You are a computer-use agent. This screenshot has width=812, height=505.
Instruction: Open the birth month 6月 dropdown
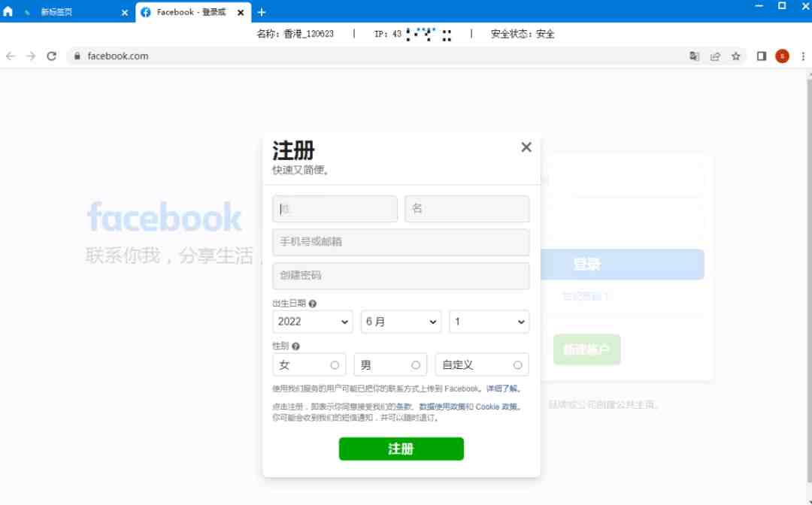(401, 322)
